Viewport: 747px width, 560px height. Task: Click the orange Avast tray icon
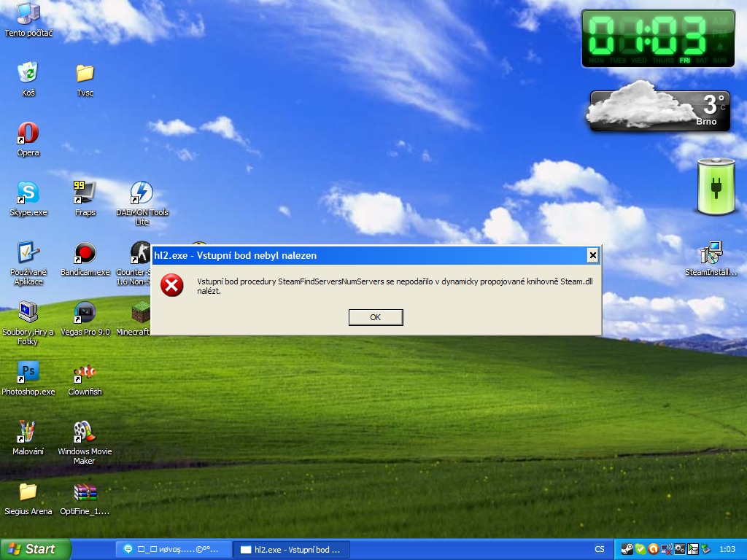(653, 549)
